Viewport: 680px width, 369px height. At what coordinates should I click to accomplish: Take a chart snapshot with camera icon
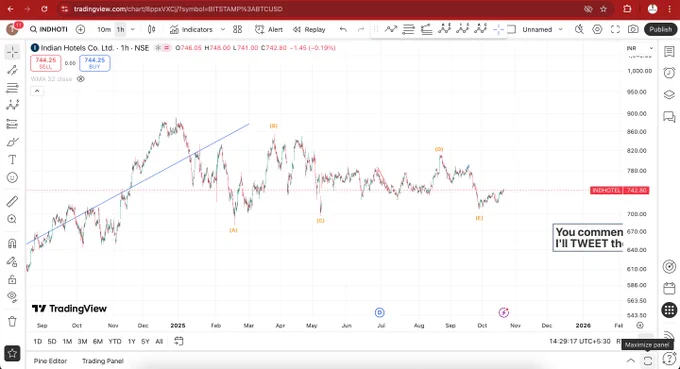point(633,29)
